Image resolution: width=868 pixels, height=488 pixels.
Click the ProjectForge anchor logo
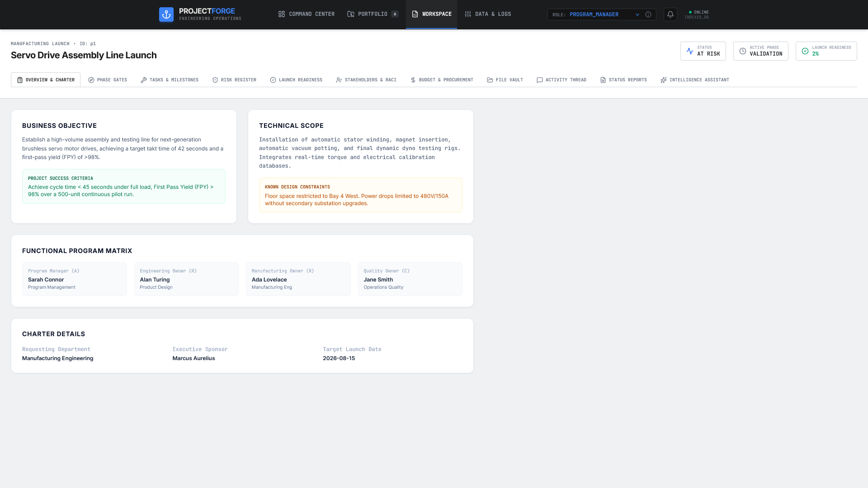166,14
